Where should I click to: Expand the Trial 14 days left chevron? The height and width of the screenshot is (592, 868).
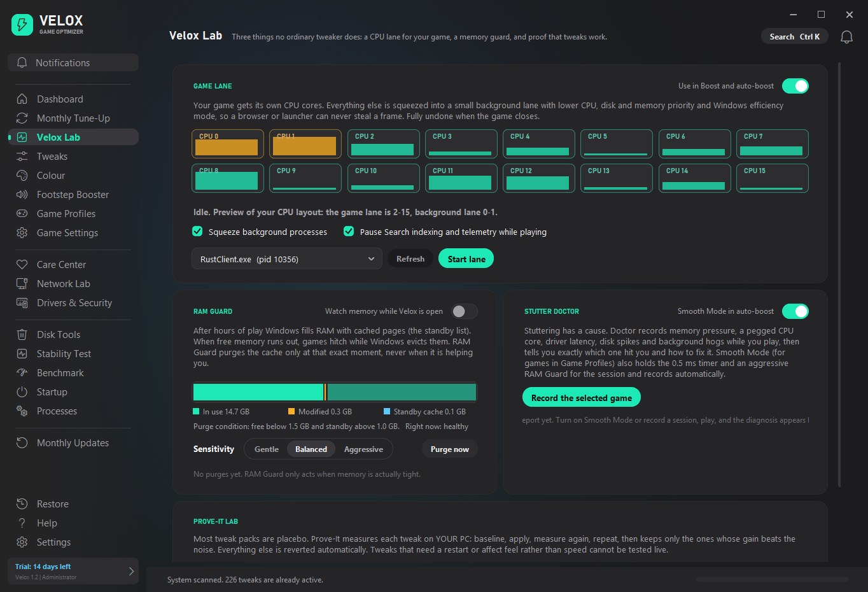pos(131,572)
